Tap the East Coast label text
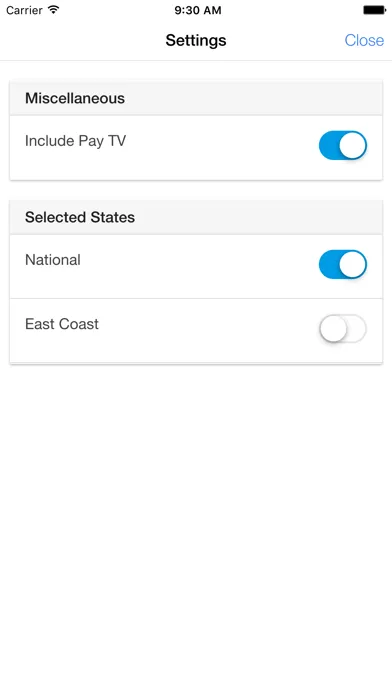The image size is (392, 696). point(62,324)
